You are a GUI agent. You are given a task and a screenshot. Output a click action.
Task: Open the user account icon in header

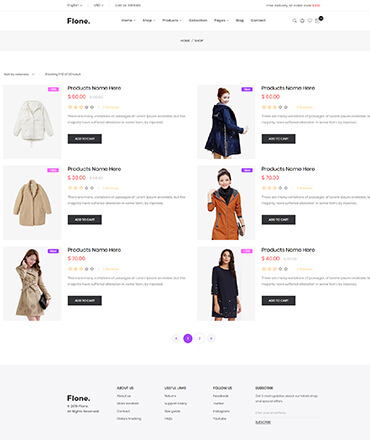tap(302, 21)
